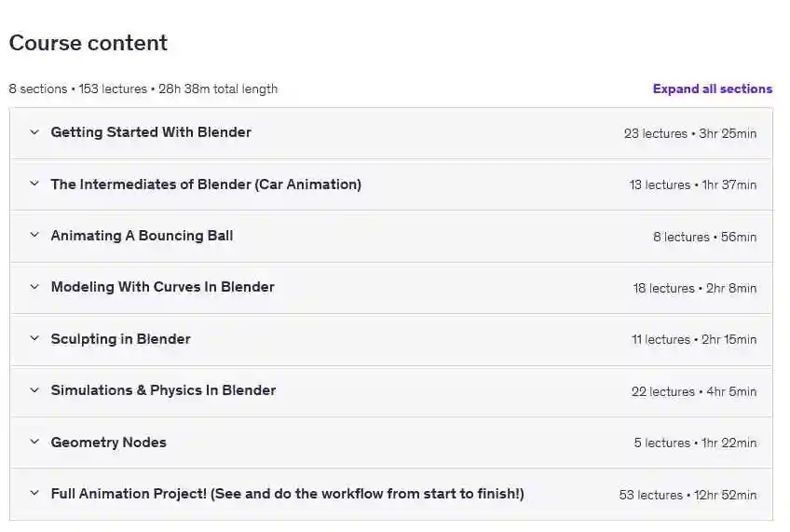This screenshot has width=790, height=532.
Task: Select Modeling With Curves In Blender title
Action: click(162, 287)
